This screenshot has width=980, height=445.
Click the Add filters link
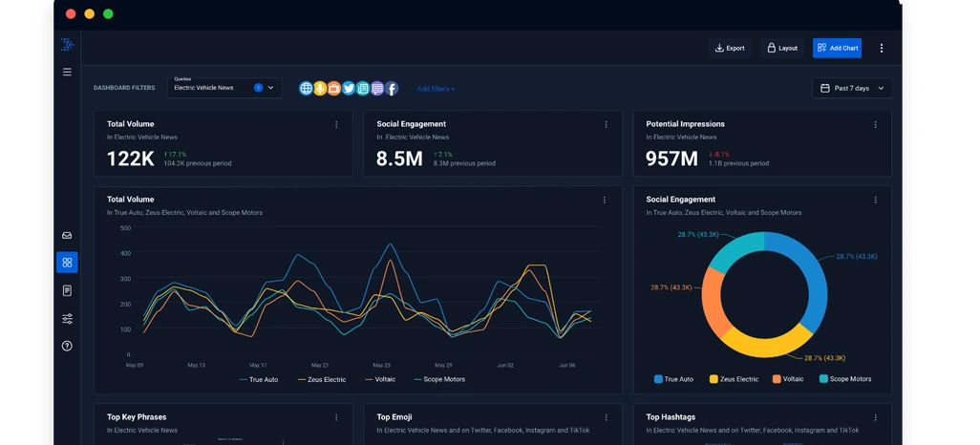[x=436, y=89]
